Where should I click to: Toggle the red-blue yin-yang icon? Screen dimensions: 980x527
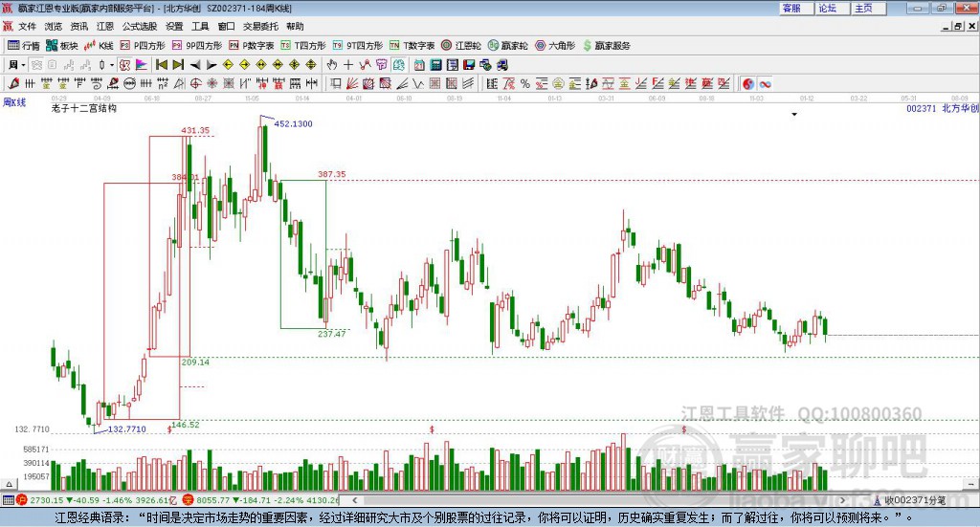pos(748,83)
